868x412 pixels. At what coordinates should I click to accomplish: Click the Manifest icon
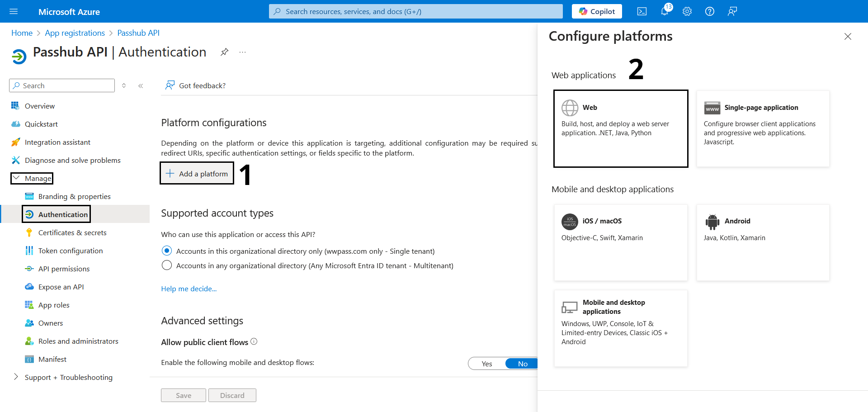(29, 359)
